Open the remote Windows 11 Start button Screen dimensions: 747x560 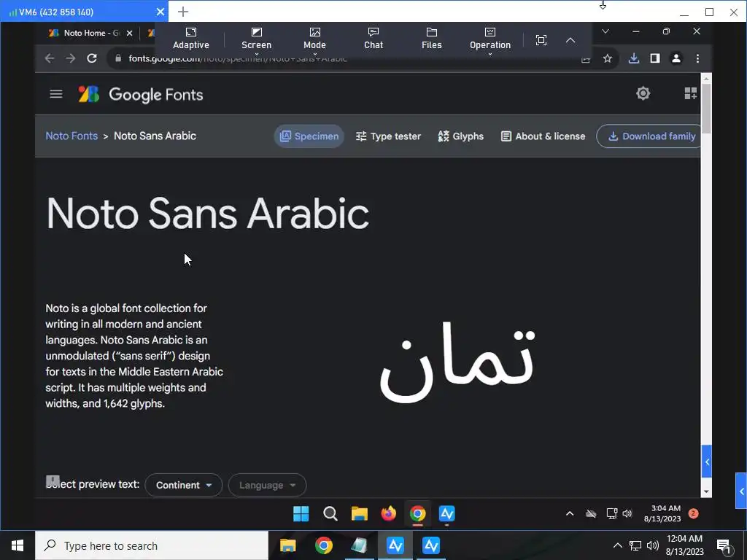[301, 514]
